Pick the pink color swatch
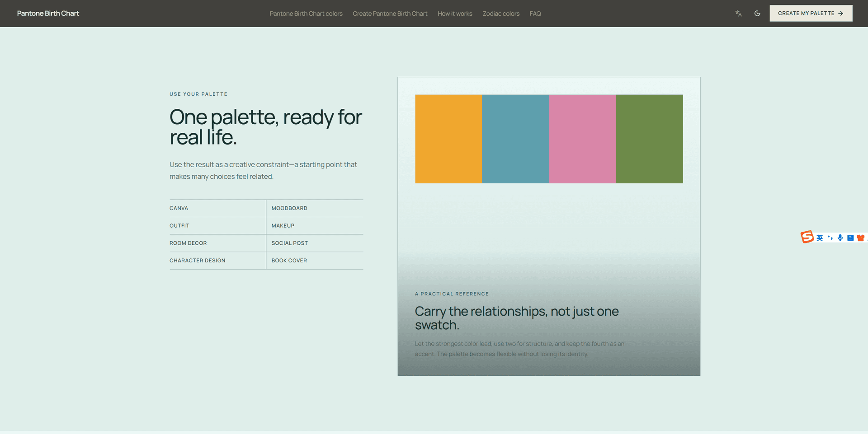Viewport: 868px width, 434px height. 582,139
